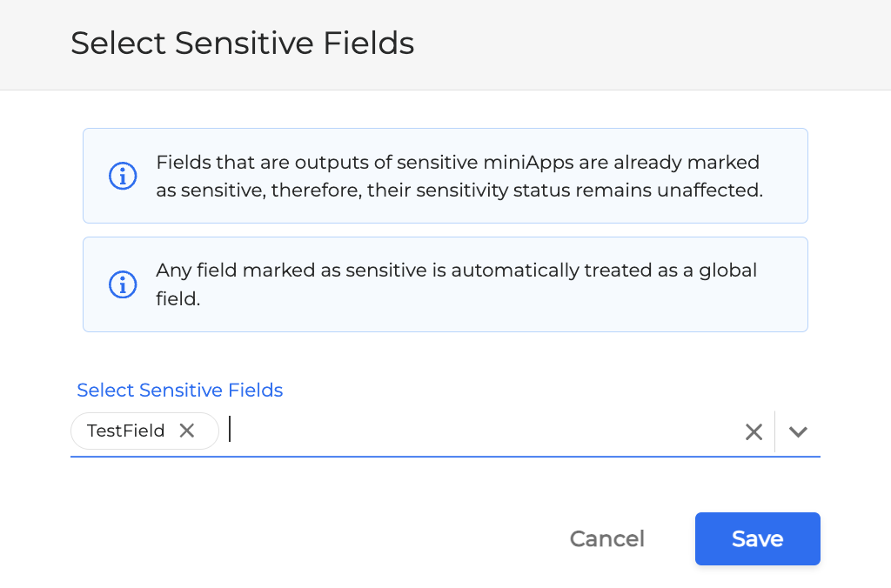Viewport: 891px width, 588px height.
Task: Click the word 'field.' ending the second notice
Action: pos(178,299)
